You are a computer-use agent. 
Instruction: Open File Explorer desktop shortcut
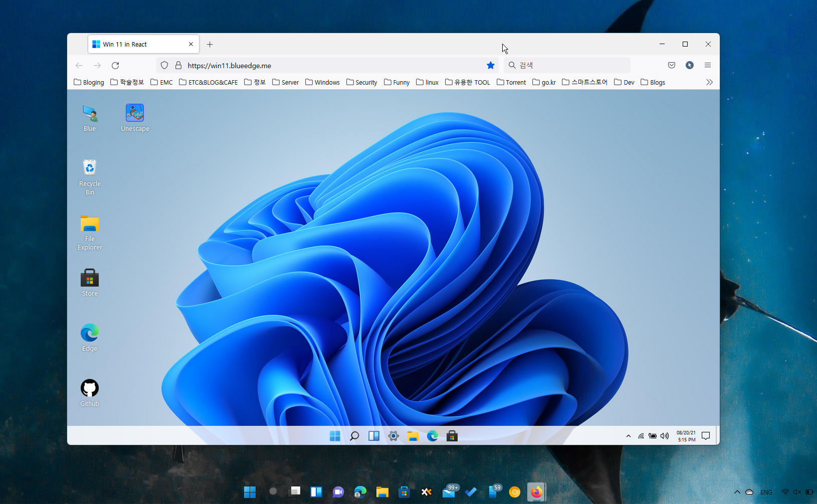[90, 232]
